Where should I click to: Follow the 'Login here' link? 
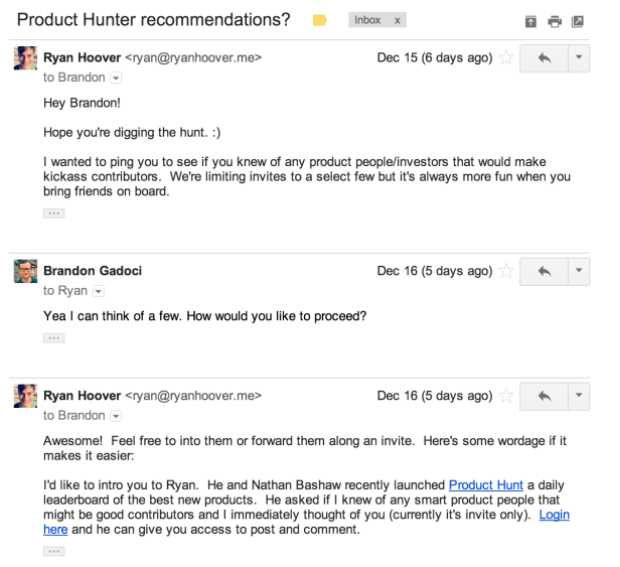[x=554, y=515]
